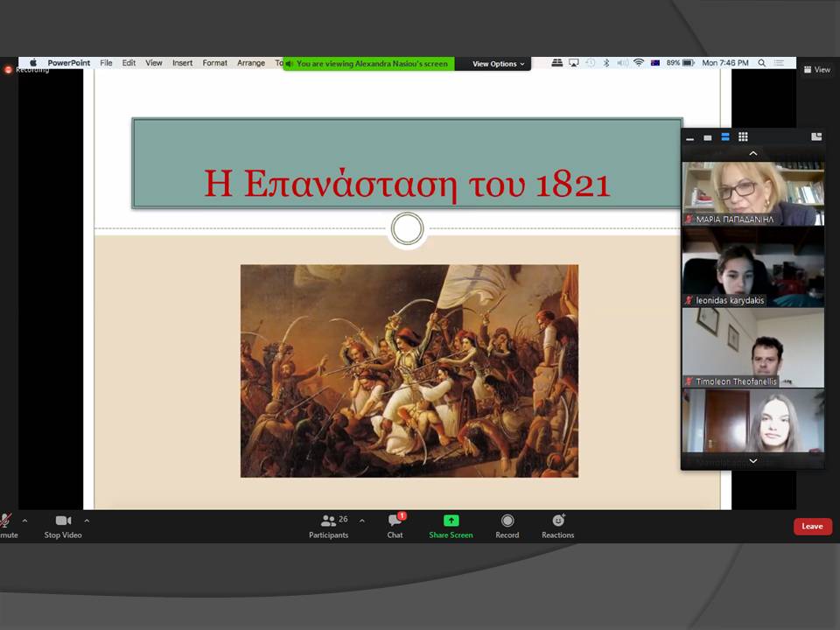Click the clock showing Mon 7:46 PM
The width and height of the screenshot is (840, 630).
point(724,63)
